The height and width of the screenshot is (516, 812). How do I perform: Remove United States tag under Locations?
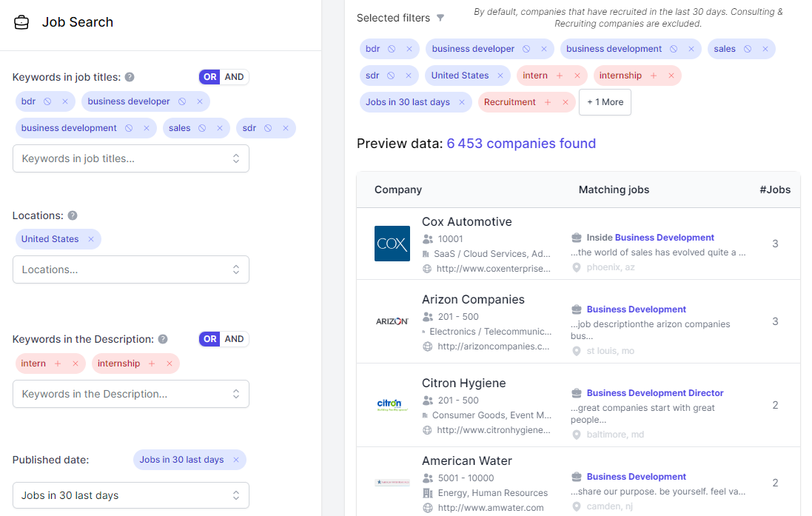91,239
